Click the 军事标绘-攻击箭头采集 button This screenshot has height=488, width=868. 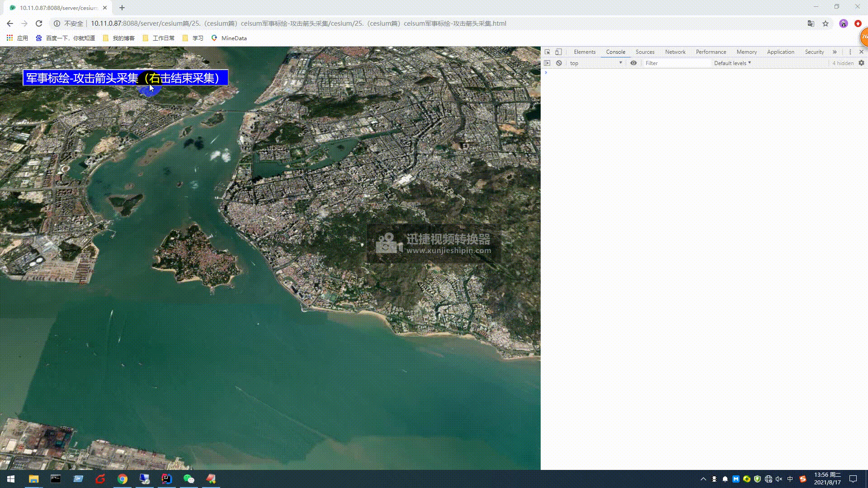coord(125,78)
